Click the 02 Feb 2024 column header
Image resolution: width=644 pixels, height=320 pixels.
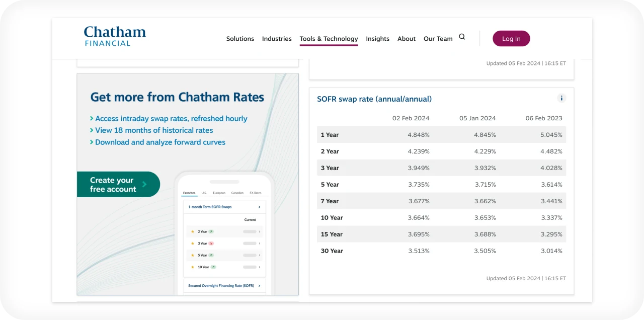[411, 118]
